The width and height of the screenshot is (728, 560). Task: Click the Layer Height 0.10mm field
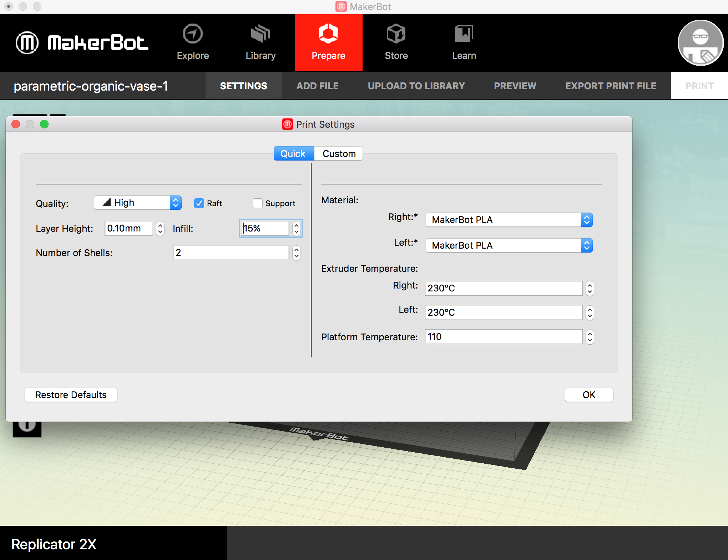tap(128, 228)
